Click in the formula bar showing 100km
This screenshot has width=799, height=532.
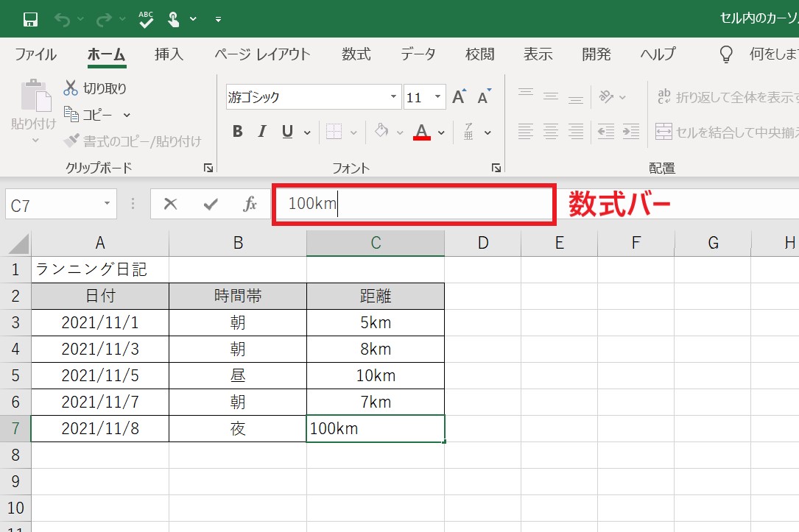click(414, 204)
